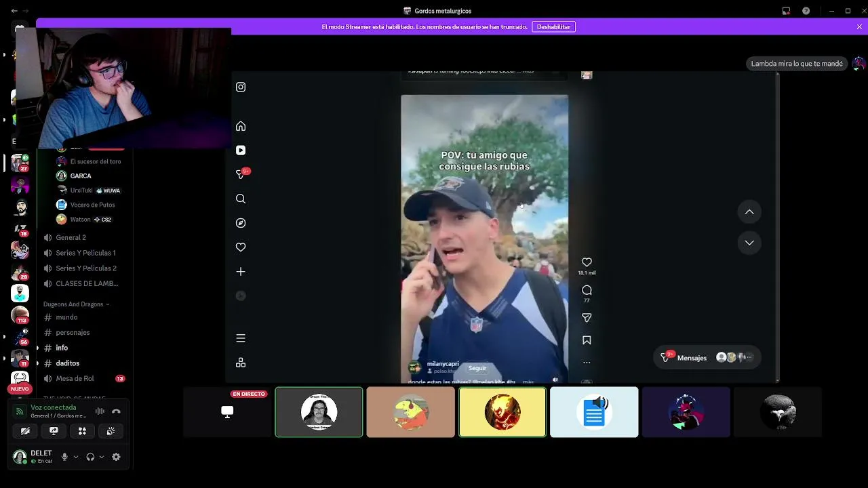
Task: Select voice member Vocero de Putos
Action: tap(92, 205)
